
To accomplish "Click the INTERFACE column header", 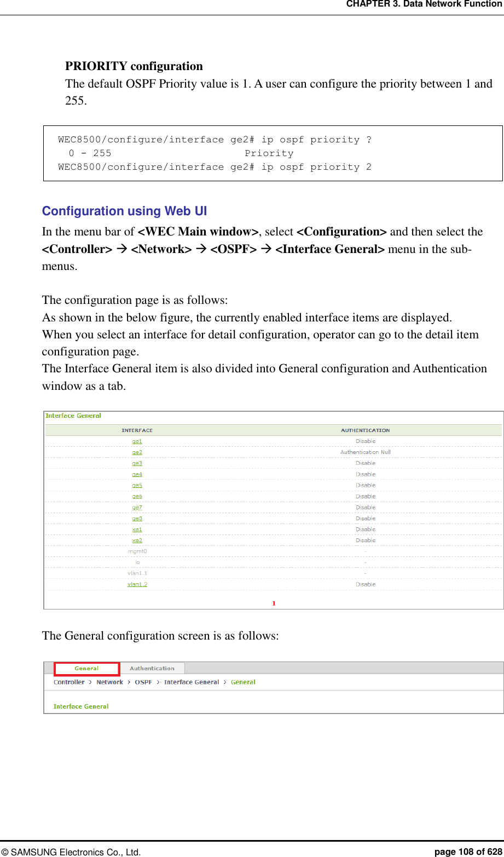I will (137, 430).
